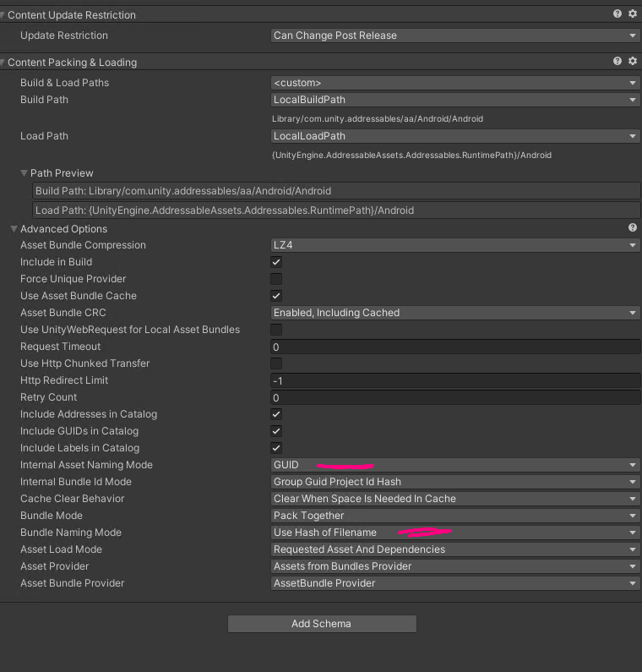Open help for Content Update Restriction

[x=618, y=14]
